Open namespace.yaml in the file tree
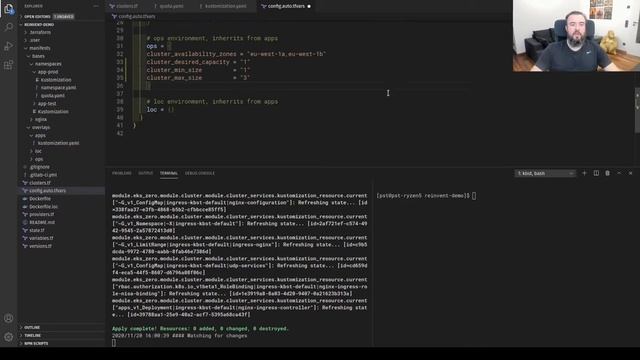The image size is (640, 360). click(58, 88)
